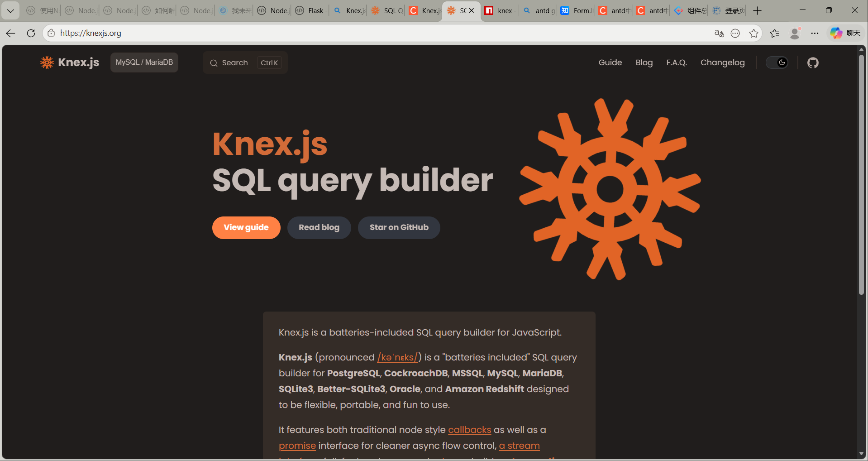Open the browser profile avatar
868x461 pixels.
point(795,33)
